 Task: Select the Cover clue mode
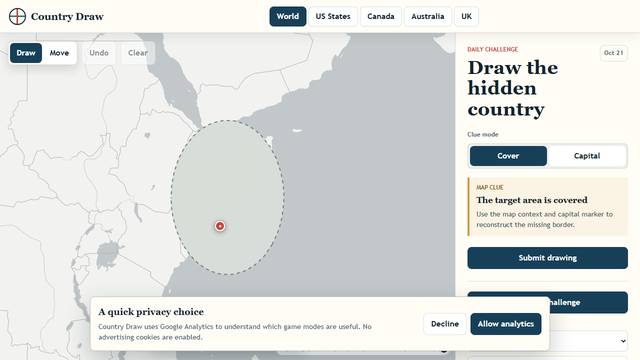click(508, 156)
